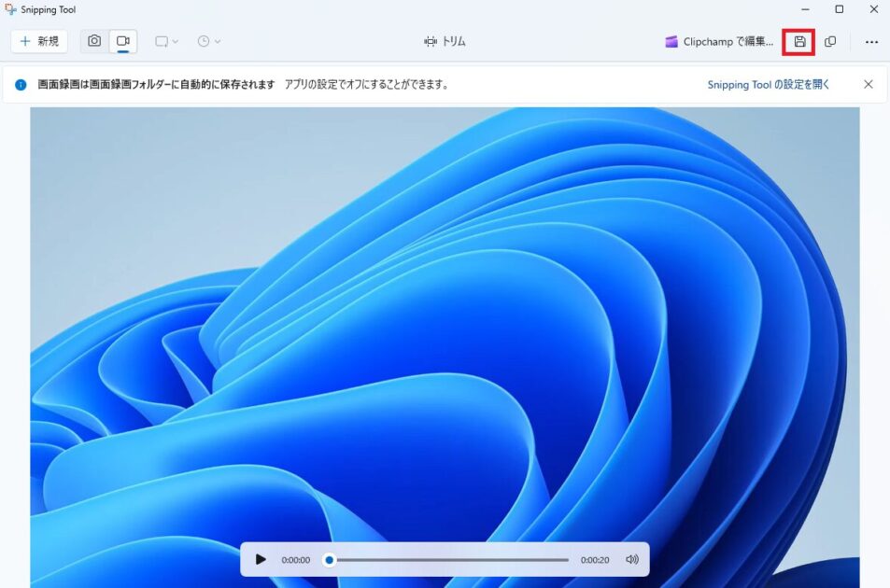Close the Snipping Tool window
The image size is (890, 588).
pyautogui.click(x=873, y=9)
